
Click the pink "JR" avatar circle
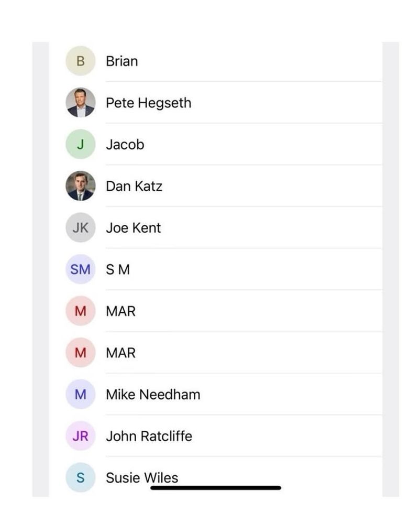[80, 436]
